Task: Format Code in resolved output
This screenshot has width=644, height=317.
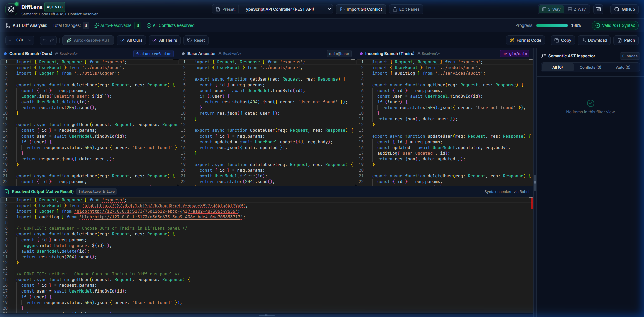Action: pos(526,40)
